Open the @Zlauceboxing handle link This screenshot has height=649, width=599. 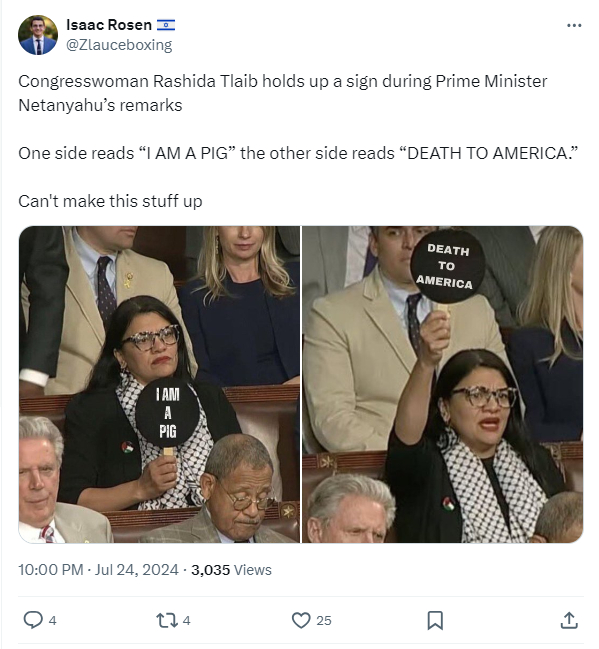tap(119, 45)
